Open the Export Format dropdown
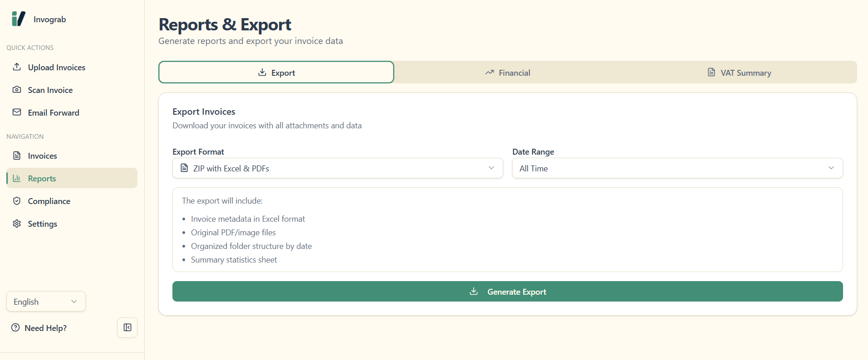This screenshot has width=868, height=360. 337,168
